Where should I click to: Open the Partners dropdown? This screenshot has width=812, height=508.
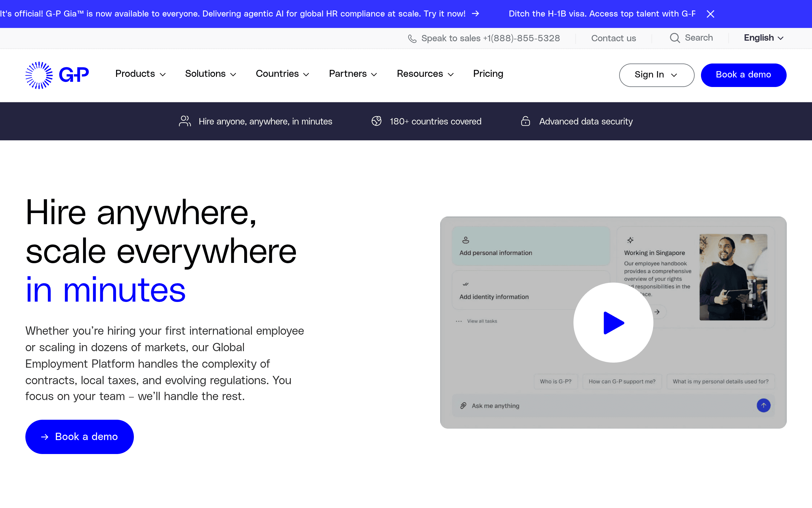tap(353, 74)
